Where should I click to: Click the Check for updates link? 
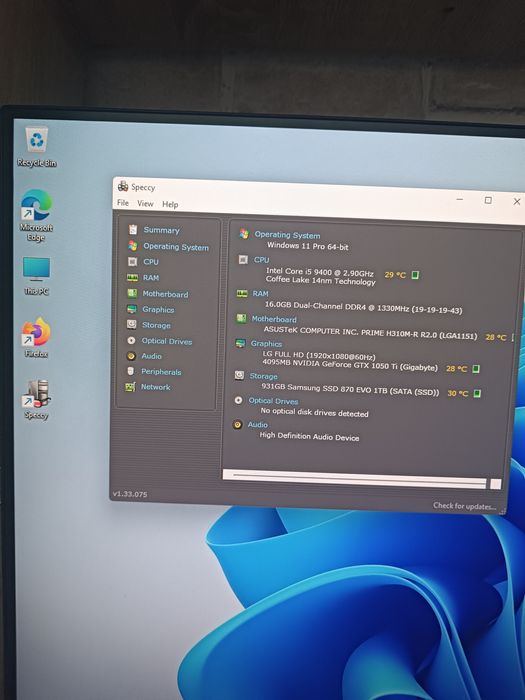pyautogui.click(x=464, y=506)
